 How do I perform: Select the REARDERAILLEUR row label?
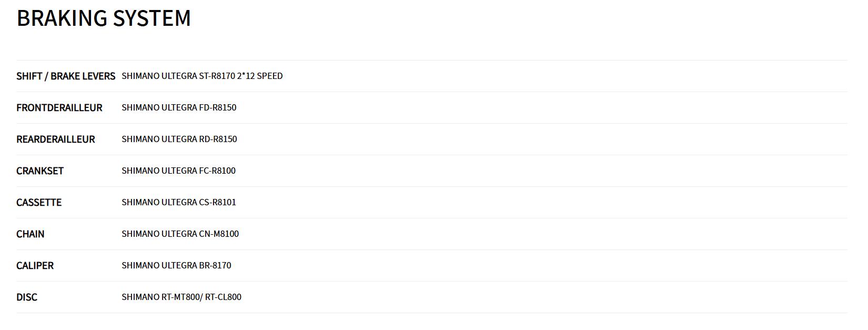coord(56,139)
